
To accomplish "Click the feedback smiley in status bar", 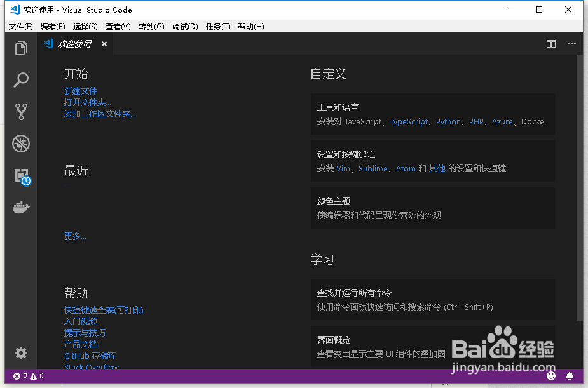I will (551, 376).
